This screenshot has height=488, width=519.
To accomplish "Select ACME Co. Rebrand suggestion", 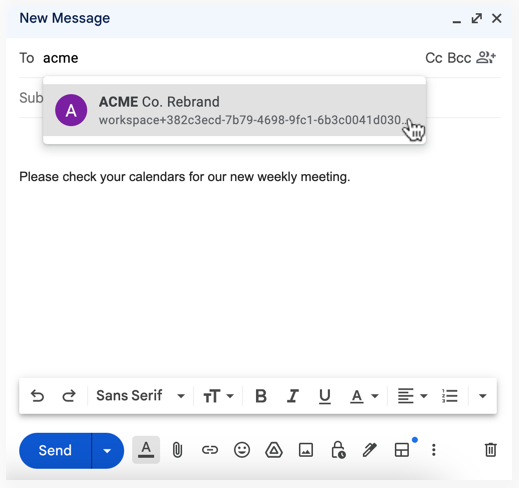I will pos(234,110).
